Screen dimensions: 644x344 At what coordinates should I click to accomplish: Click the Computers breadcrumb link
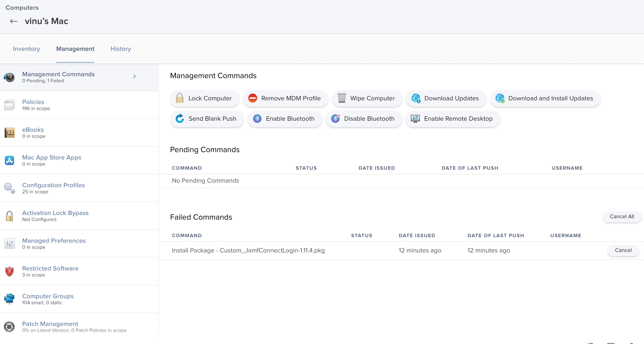point(22,8)
